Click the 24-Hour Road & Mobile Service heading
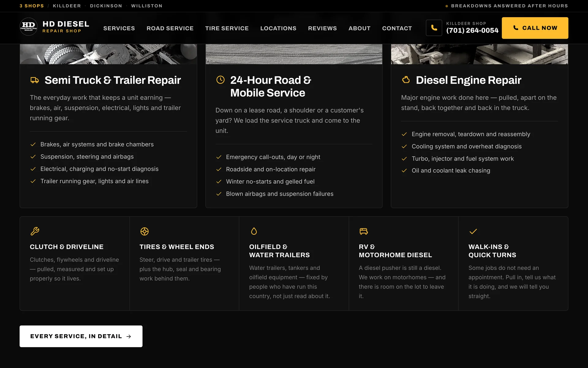The image size is (588, 368). pyautogui.click(x=271, y=86)
